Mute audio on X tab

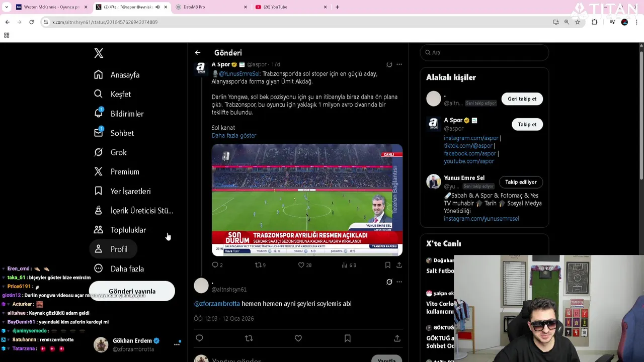[157, 7]
